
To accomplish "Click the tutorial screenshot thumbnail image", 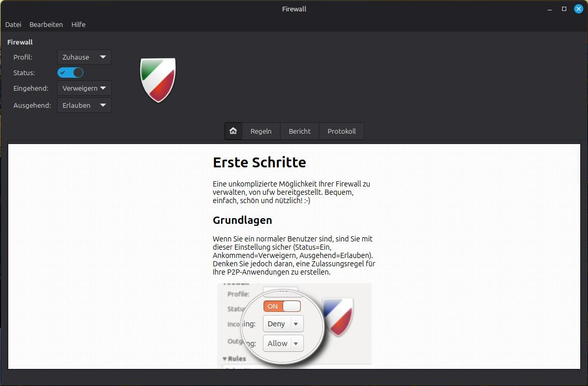I will [295, 325].
